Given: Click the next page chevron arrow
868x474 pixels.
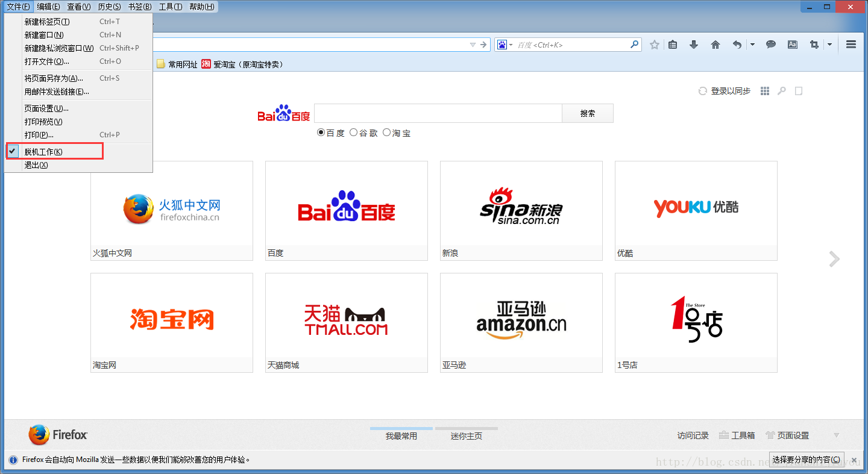Looking at the screenshot, I should pyautogui.click(x=834, y=259).
